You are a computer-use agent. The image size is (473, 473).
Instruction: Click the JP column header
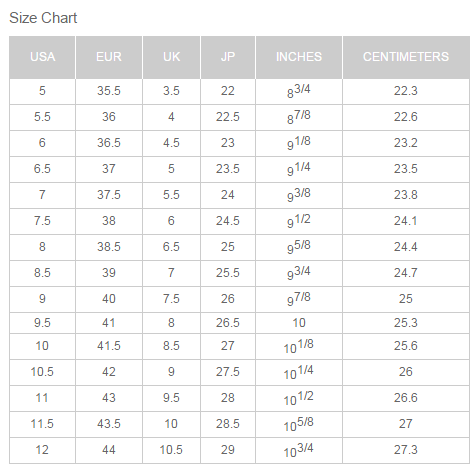228,57
